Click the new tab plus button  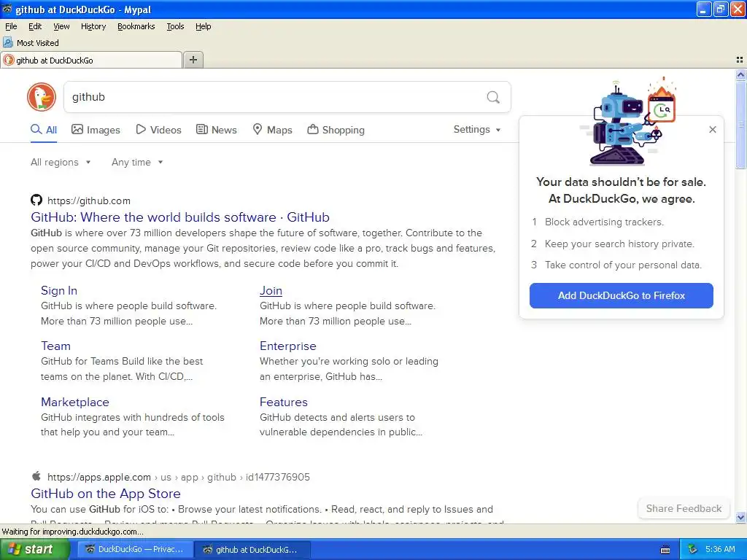coord(193,60)
